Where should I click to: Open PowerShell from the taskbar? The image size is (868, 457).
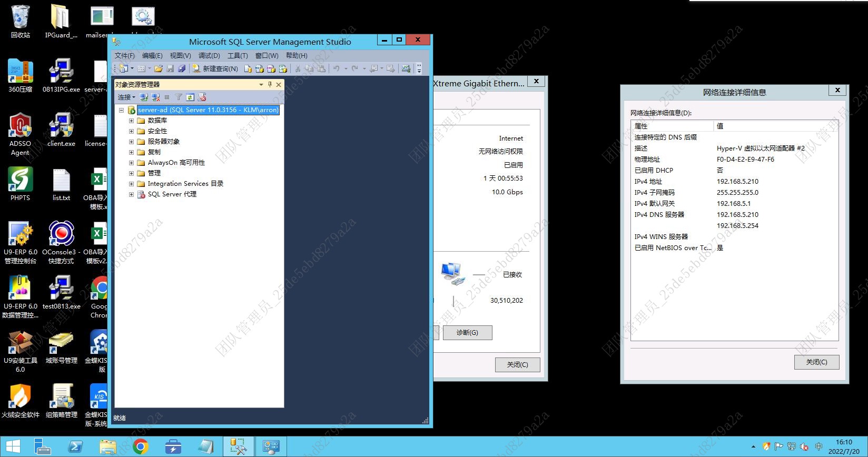75,447
